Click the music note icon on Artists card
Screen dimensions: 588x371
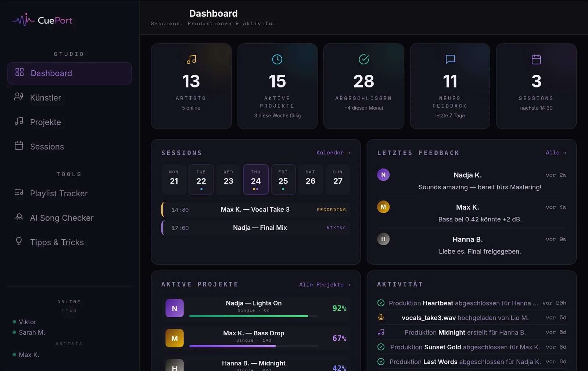[x=191, y=59]
